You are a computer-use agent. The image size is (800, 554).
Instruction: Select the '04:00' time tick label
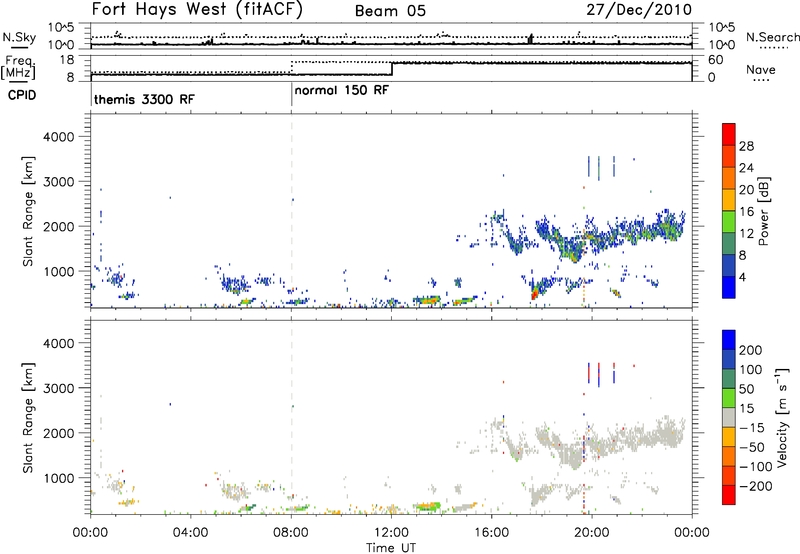pyautogui.click(x=190, y=533)
